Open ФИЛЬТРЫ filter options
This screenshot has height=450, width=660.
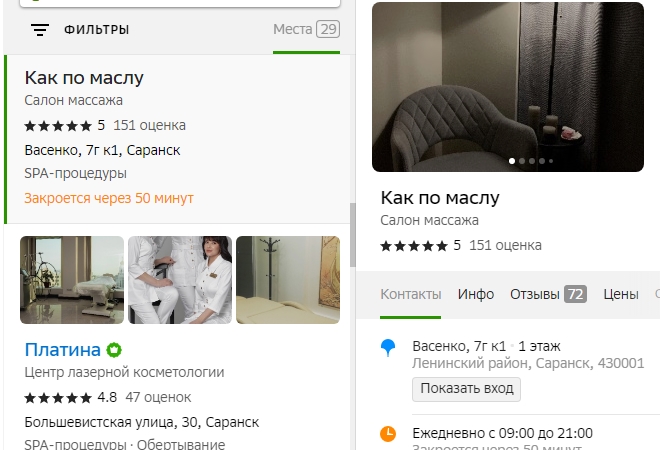click(96, 30)
